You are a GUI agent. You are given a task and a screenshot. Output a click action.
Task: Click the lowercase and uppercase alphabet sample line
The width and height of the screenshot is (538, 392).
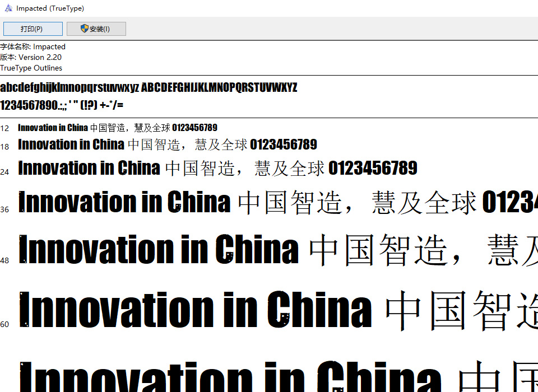pyautogui.click(x=149, y=87)
